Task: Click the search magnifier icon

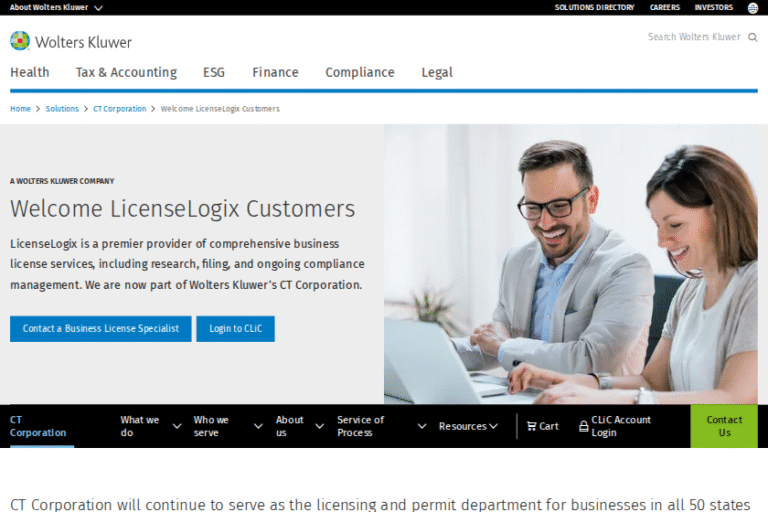Action: coord(753,37)
